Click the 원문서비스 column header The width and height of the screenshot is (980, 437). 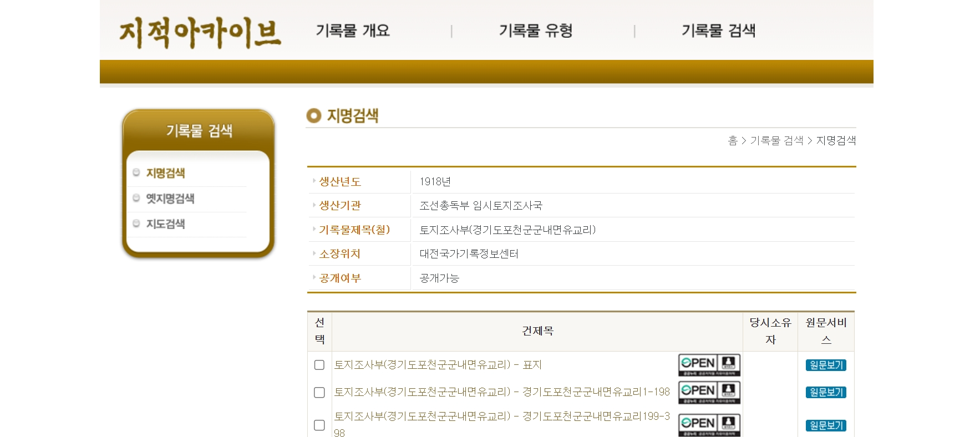coord(826,331)
